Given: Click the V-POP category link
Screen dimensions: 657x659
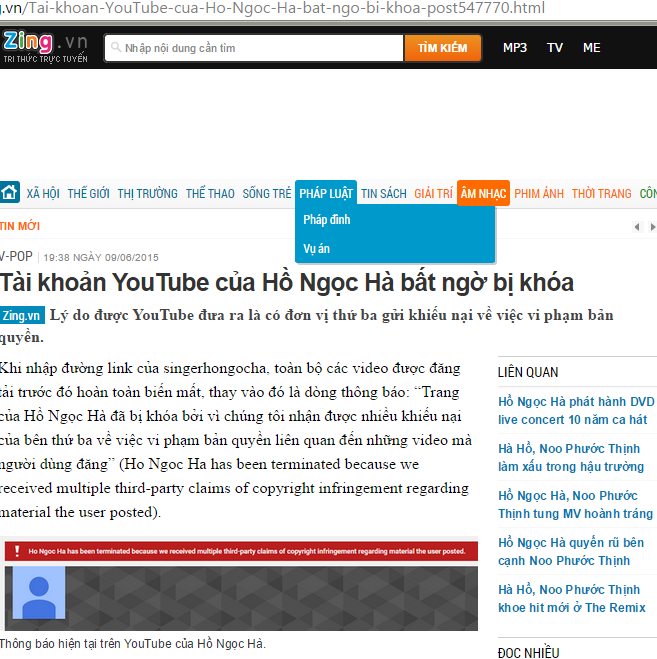Looking at the screenshot, I should (x=16, y=256).
